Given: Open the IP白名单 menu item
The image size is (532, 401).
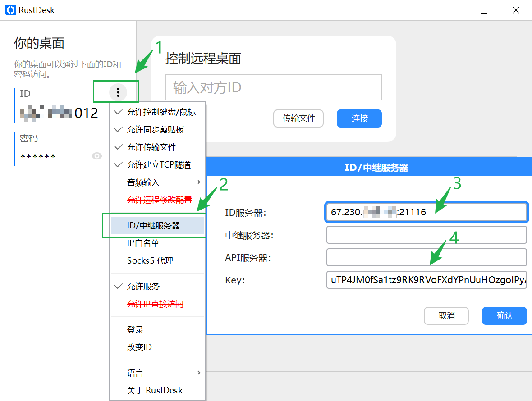Looking at the screenshot, I should [x=143, y=243].
